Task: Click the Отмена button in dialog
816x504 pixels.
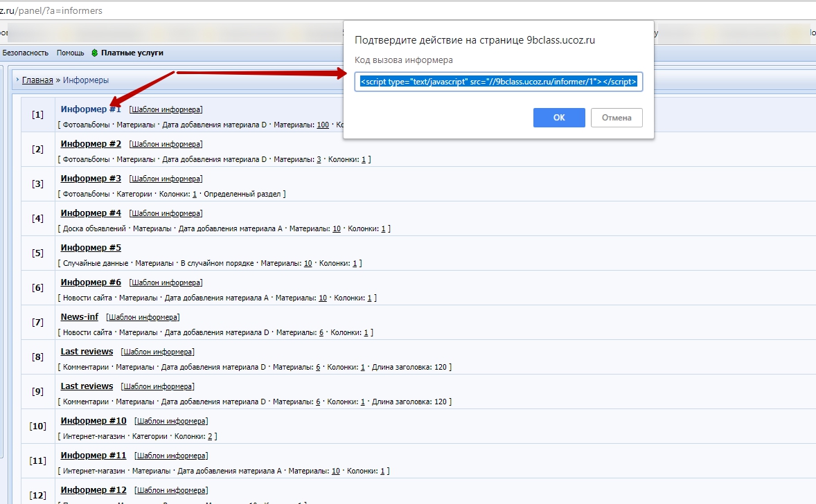Action: click(x=616, y=118)
